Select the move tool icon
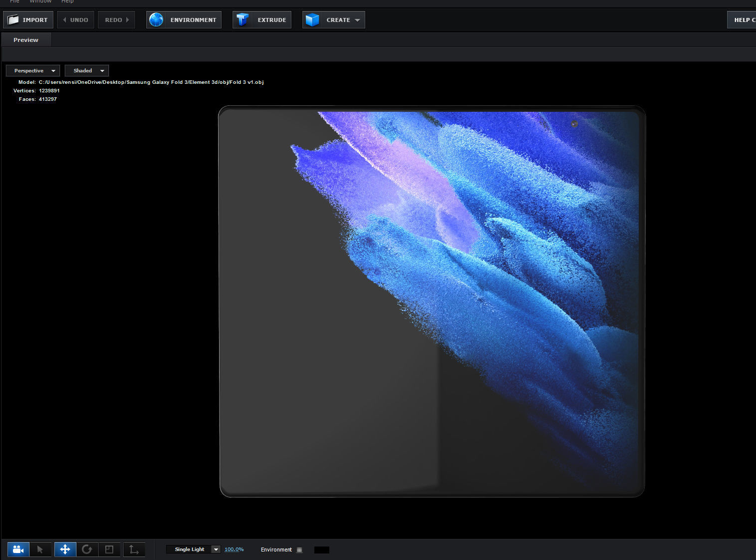756x560 pixels. pyautogui.click(x=65, y=550)
